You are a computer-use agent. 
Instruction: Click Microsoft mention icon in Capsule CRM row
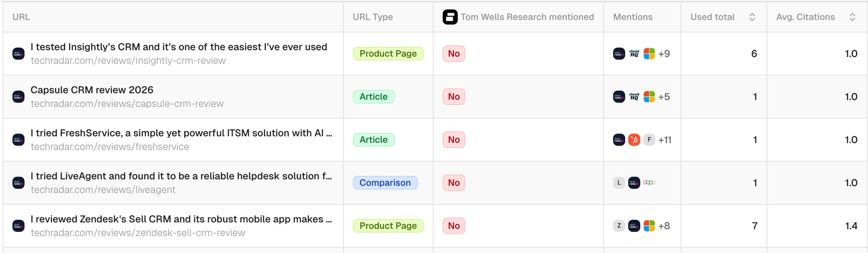[x=649, y=97]
